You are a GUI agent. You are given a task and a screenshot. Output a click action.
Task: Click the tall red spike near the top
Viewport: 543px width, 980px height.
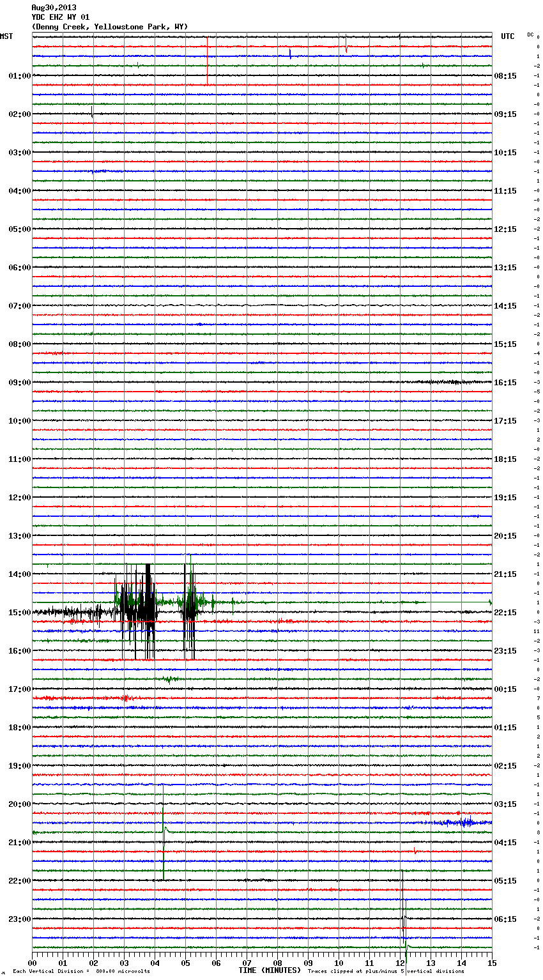pyautogui.click(x=207, y=61)
